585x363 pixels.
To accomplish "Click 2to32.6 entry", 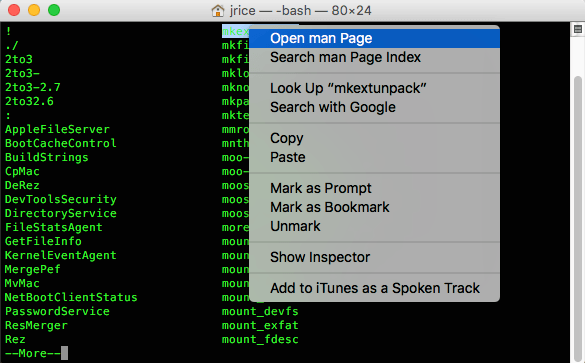I will coord(29,101).
